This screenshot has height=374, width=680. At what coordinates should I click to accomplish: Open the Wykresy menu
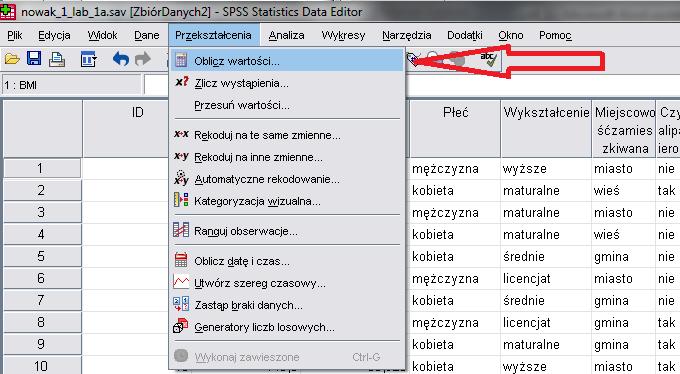coord(343,35)
